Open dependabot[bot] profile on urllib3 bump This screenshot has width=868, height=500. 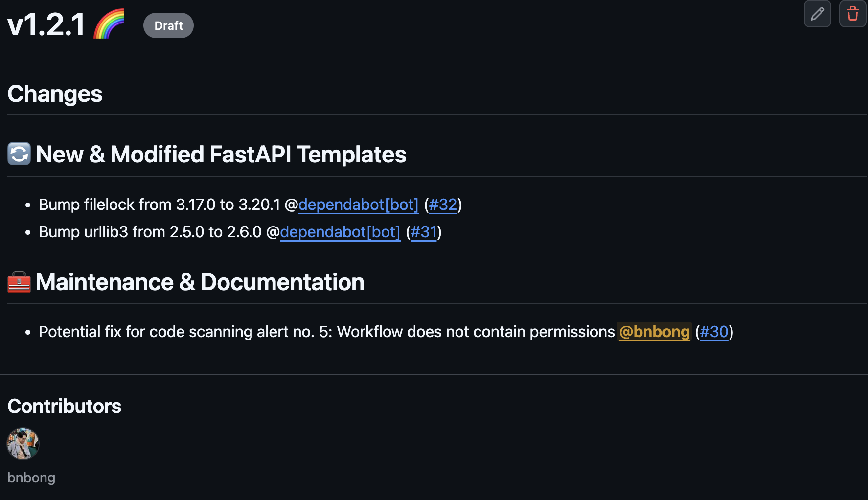pos(340,232)
